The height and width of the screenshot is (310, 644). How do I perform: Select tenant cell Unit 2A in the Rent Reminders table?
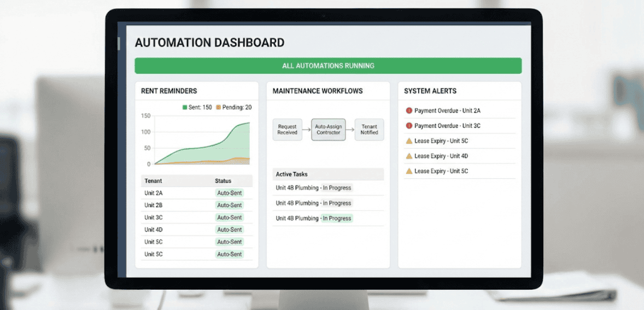pyautogui.click(x=154, y=193)
